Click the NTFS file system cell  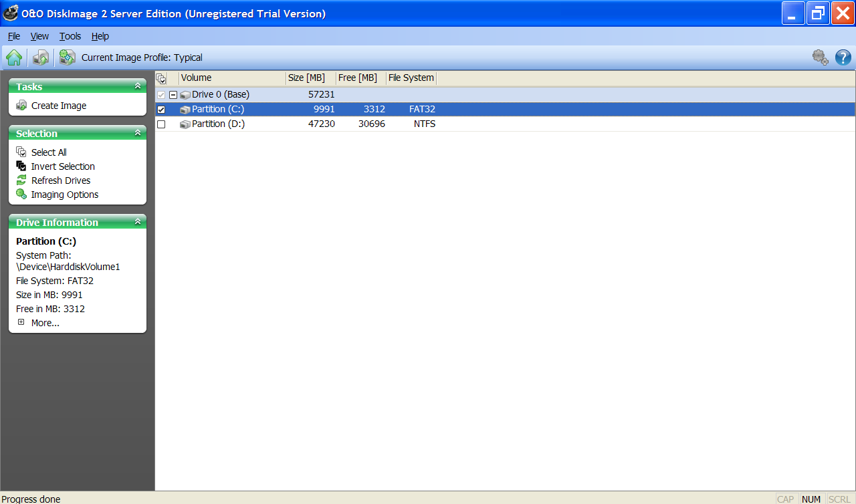(424, 124)
